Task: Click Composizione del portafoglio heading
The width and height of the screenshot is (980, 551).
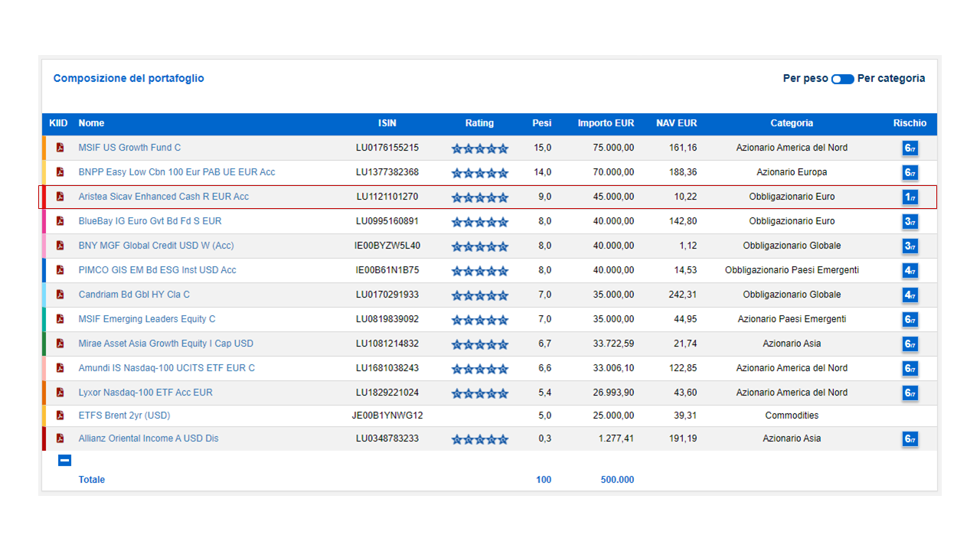Action: [x=129, y=78]
